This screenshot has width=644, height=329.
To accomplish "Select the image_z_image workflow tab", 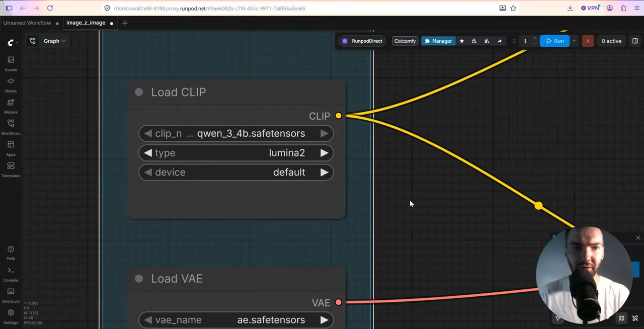I will 86,23.
